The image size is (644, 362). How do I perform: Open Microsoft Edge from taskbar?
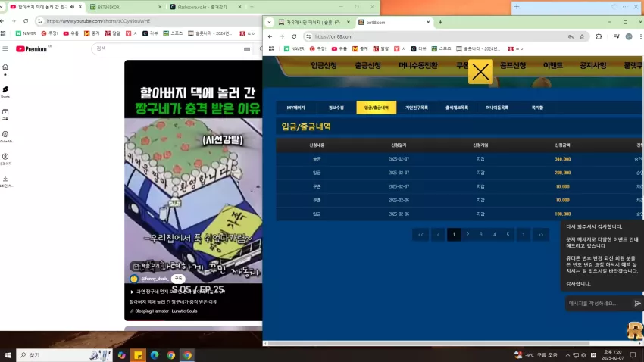(155, 355)
